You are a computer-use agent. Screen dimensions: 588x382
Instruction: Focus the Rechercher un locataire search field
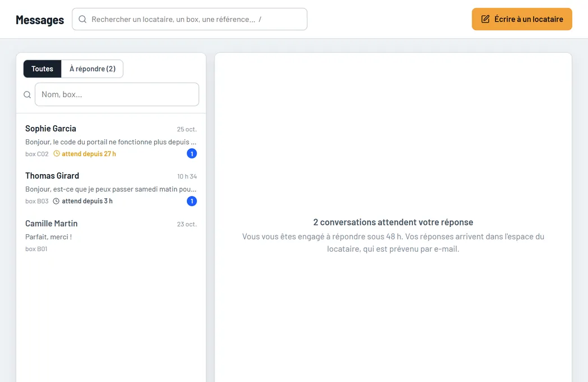[x=190, y=19]
